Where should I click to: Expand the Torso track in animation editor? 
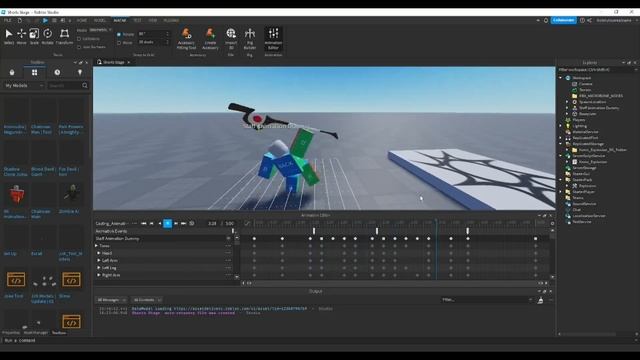pyautogui.click(x=97, y=246)
